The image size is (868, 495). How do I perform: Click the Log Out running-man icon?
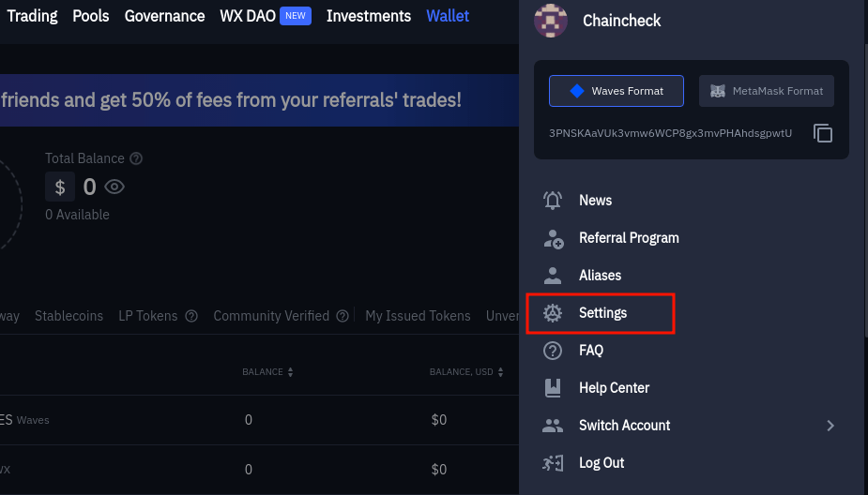coord(553,463)
